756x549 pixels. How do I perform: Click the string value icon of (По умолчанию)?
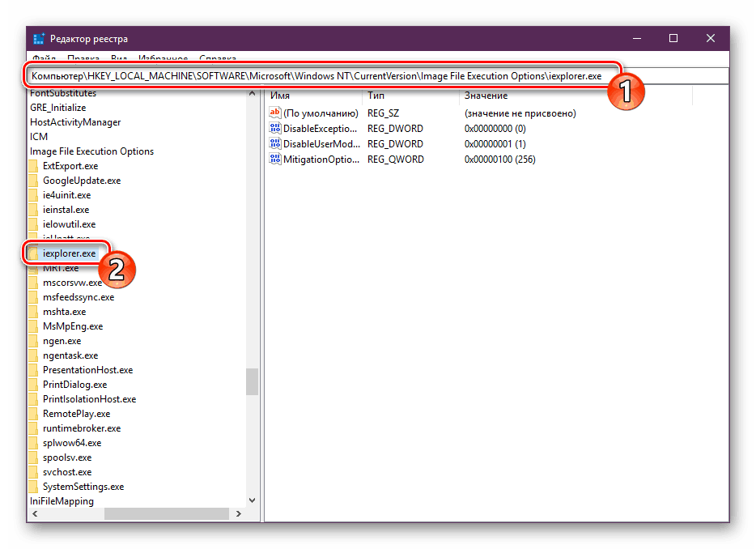click(x=275, y=113)
